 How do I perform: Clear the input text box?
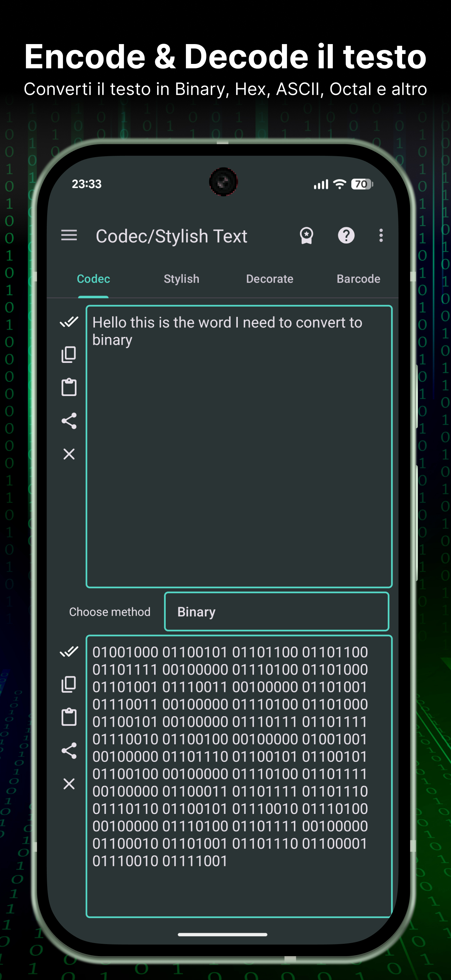pyautogui.click(x=69, y=454)
